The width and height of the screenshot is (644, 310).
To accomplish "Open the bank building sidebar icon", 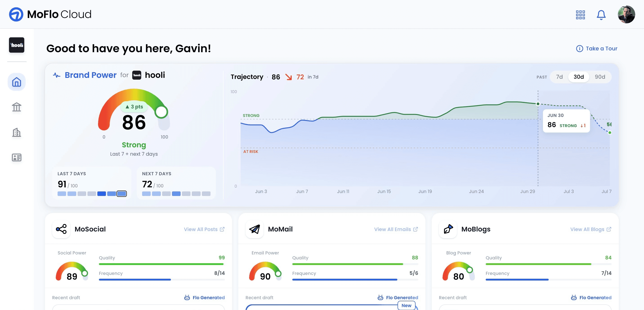I will pos(16,107).
